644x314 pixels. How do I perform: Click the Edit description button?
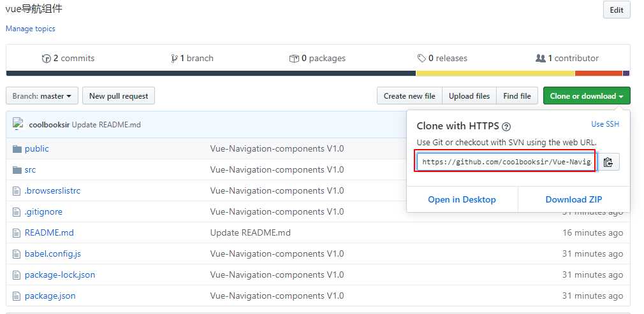click(617, 10)
